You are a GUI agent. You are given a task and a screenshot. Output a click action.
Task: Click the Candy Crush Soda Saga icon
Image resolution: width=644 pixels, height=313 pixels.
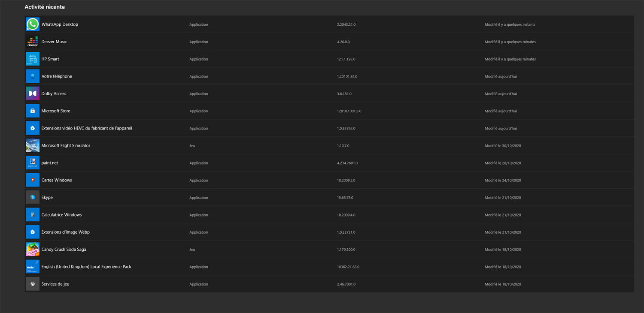tap(33, 249)
